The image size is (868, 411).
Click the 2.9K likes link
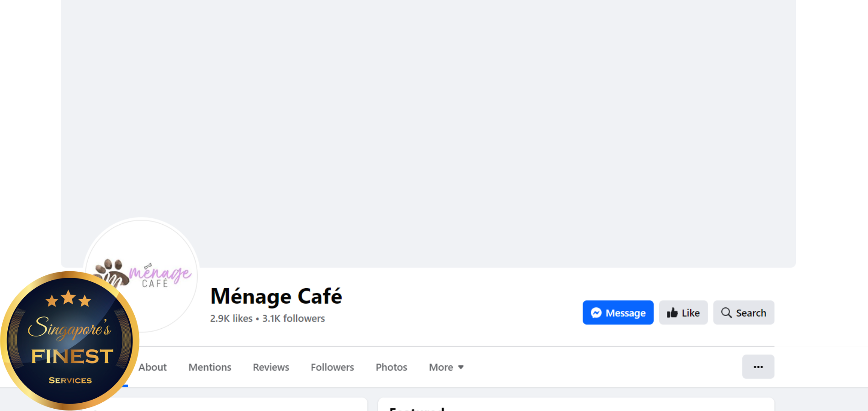tap(231, 318)
